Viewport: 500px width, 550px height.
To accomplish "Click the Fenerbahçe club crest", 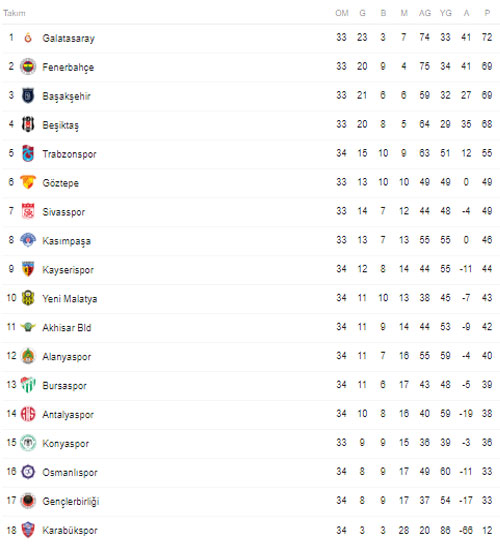I will click(x=28, y=66).
